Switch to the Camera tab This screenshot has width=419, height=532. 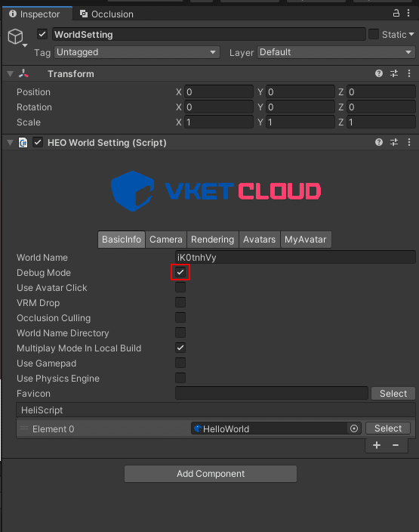pyautogui.click(x=166, y=240)
